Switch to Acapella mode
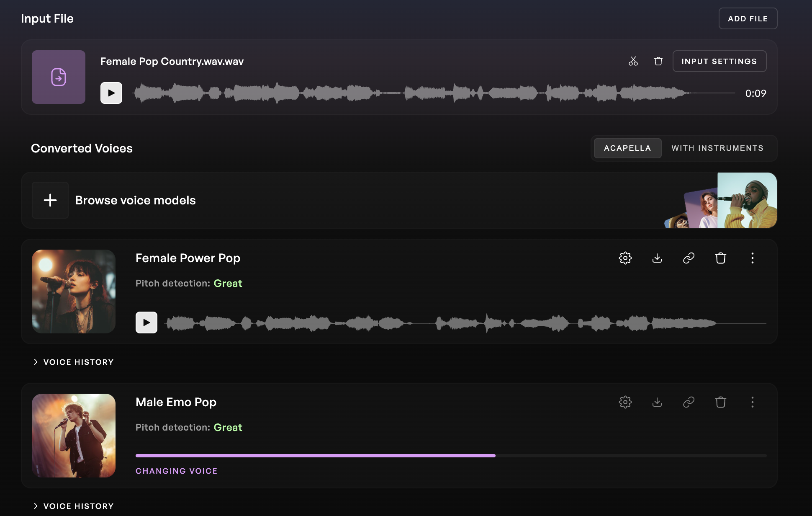 627,148
